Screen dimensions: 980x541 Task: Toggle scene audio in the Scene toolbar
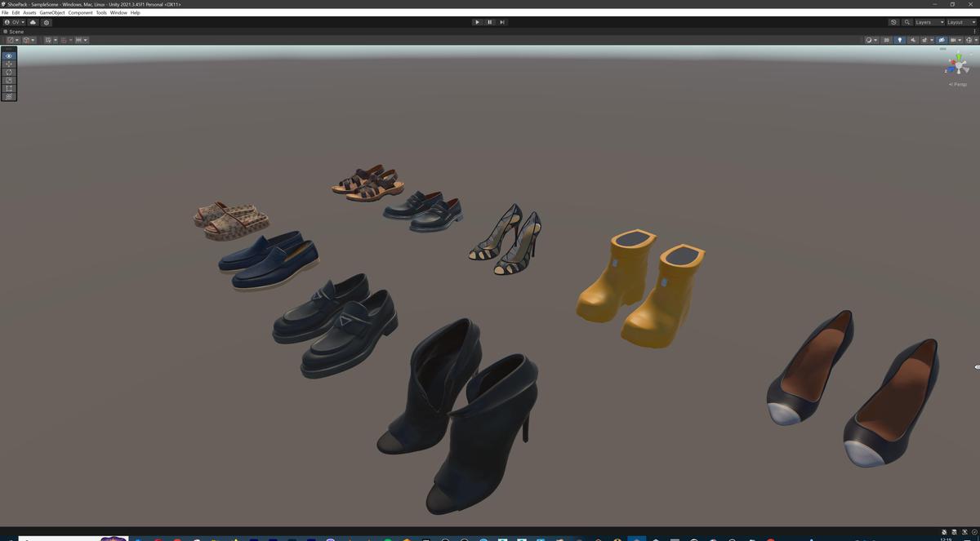coord(913,40)
